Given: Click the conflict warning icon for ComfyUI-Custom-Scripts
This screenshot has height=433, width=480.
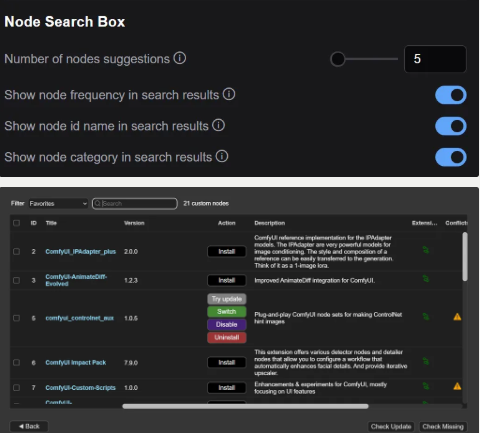Looking at the screenshot, I should pos(457,386).
